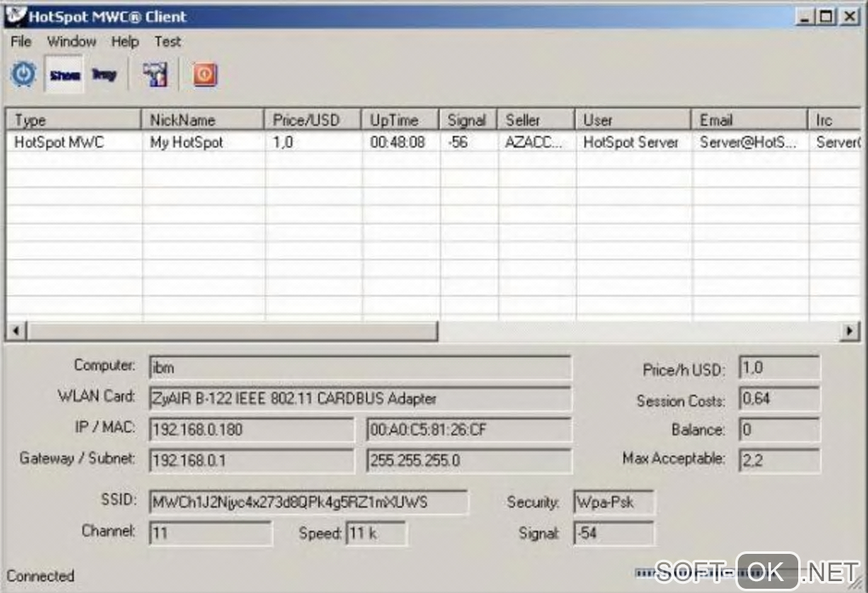
Task: Toggle the Show toolbar button
Action: [64, 74]
